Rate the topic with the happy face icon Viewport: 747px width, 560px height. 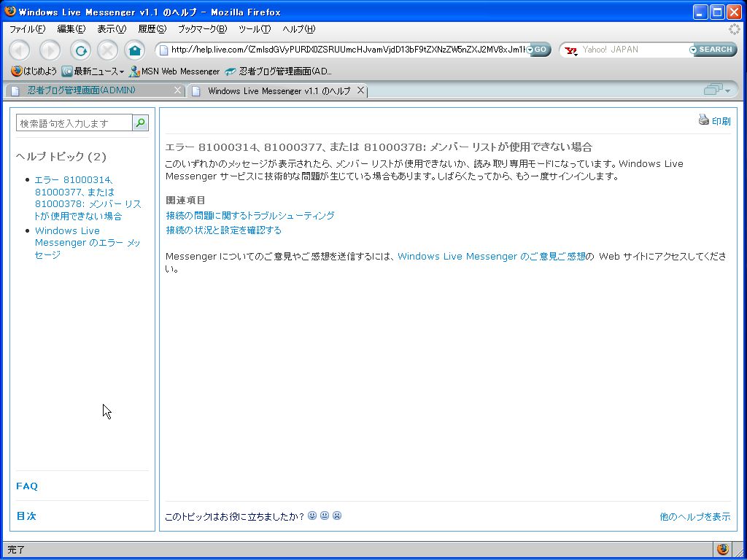[312, 516]
